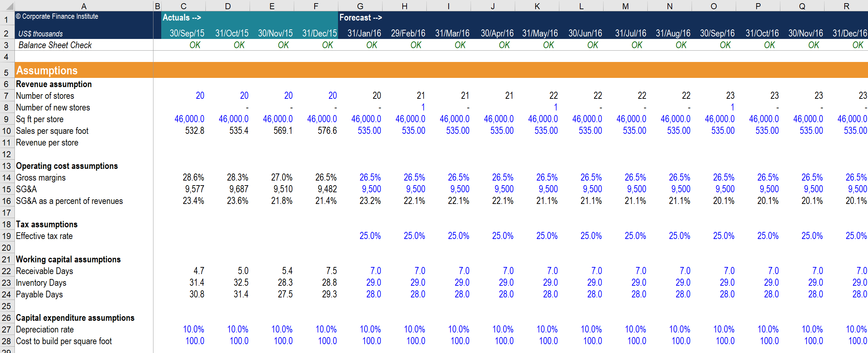Viewport: 868px width, 353px height.
Task: Select the row 14 header
Action: pos(7,178)
